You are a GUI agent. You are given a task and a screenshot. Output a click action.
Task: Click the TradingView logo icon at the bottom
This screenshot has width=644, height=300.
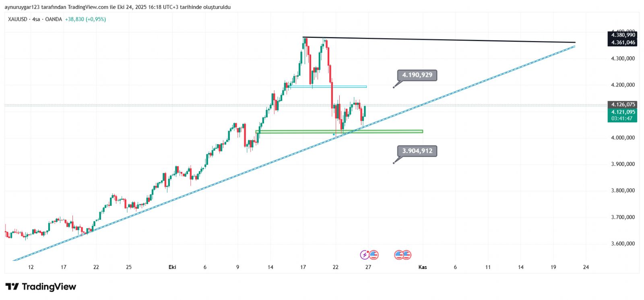pos(12,287)
